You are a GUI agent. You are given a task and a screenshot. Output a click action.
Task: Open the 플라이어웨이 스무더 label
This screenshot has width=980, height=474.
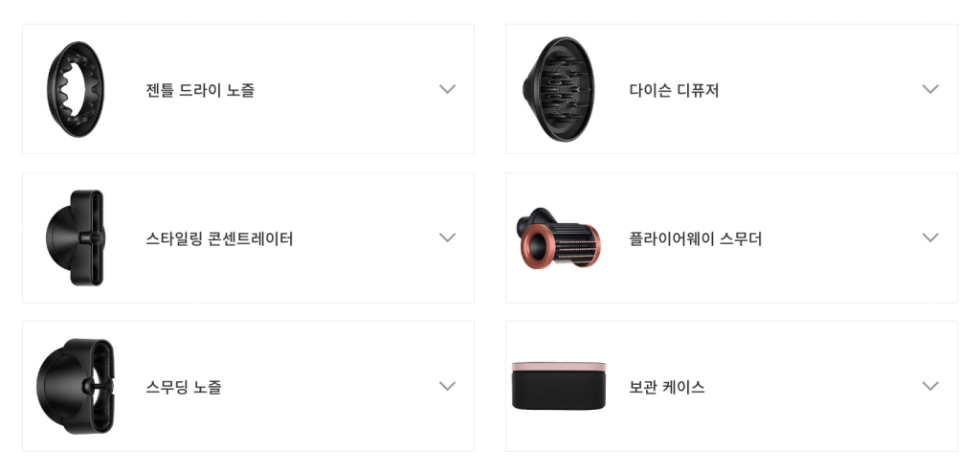(x=695, y=238)
